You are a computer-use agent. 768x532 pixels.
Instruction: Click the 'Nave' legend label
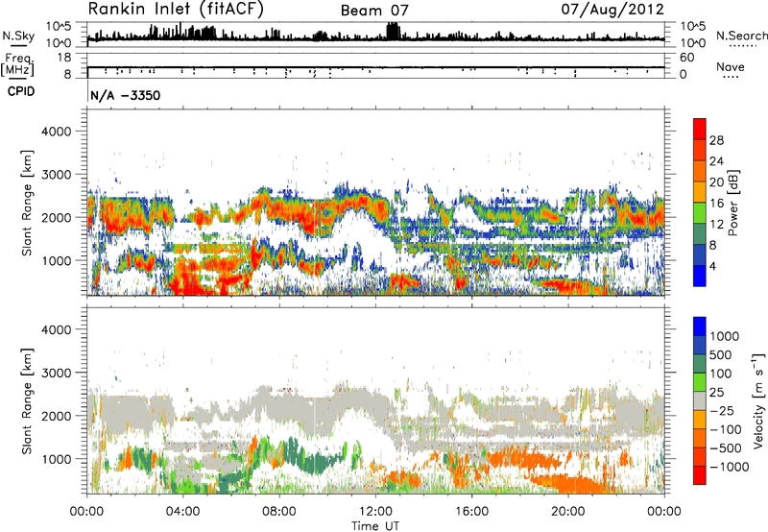point(731,66)
